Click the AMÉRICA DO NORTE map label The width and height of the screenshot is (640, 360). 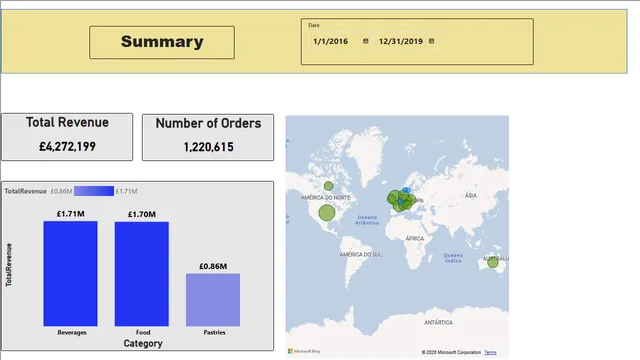326,198
